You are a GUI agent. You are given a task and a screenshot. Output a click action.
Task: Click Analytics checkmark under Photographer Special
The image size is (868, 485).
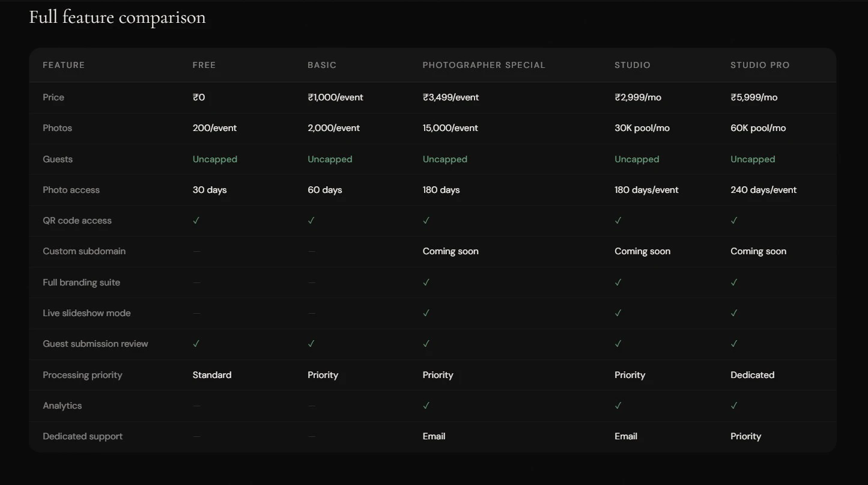coord(426,406)
